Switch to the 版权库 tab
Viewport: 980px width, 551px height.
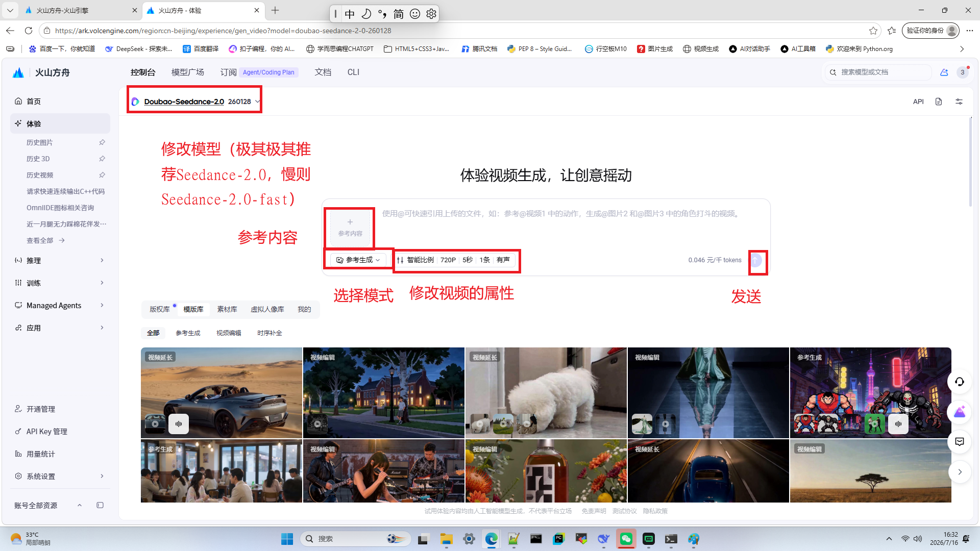tap(160, 309)
